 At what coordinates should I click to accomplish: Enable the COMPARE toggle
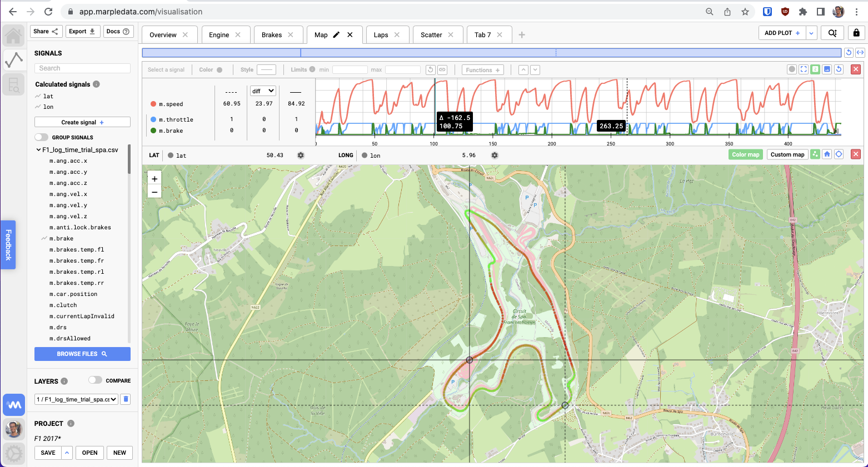(96, 380)
